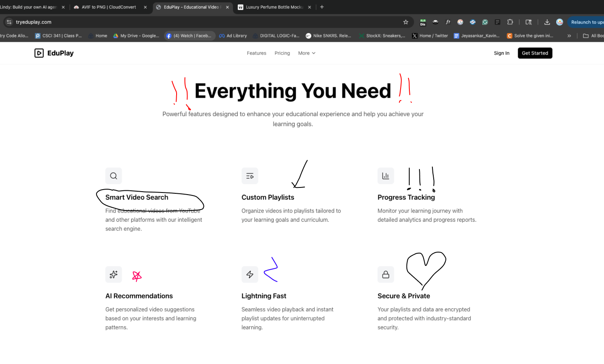Open the StockX Sneakers bookmark
604x364 pixels.
coord(382,36)
